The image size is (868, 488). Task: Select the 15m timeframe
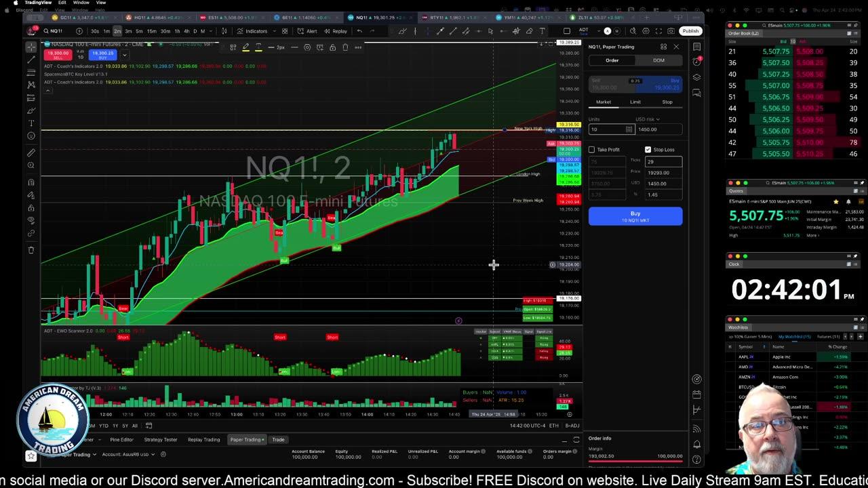click(x=151, y=31)
